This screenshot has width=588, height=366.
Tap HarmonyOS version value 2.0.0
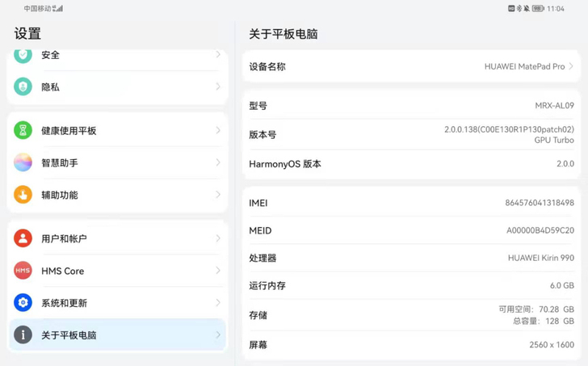tap(565, 163)
